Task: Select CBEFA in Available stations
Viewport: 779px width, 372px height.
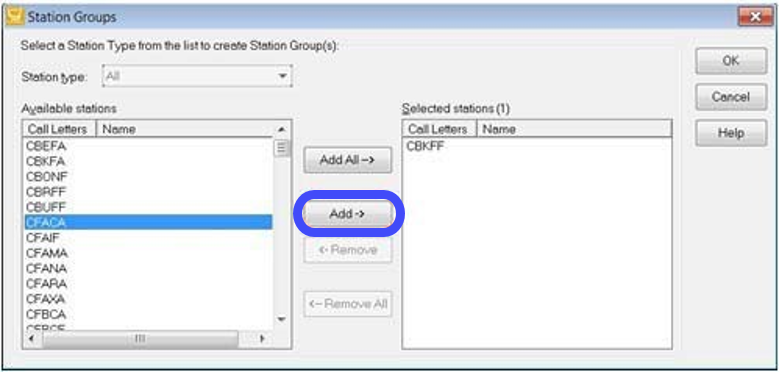Action: click(x=148, y=146)
